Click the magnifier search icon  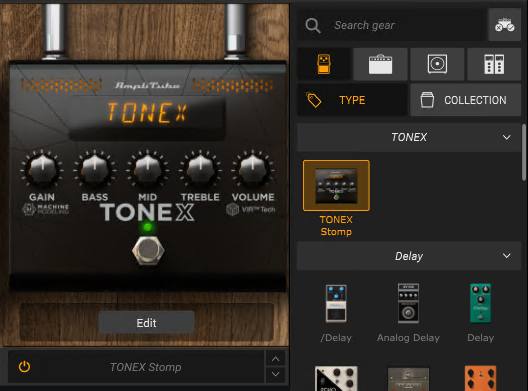pyautogui.click(x=313, y=25)
